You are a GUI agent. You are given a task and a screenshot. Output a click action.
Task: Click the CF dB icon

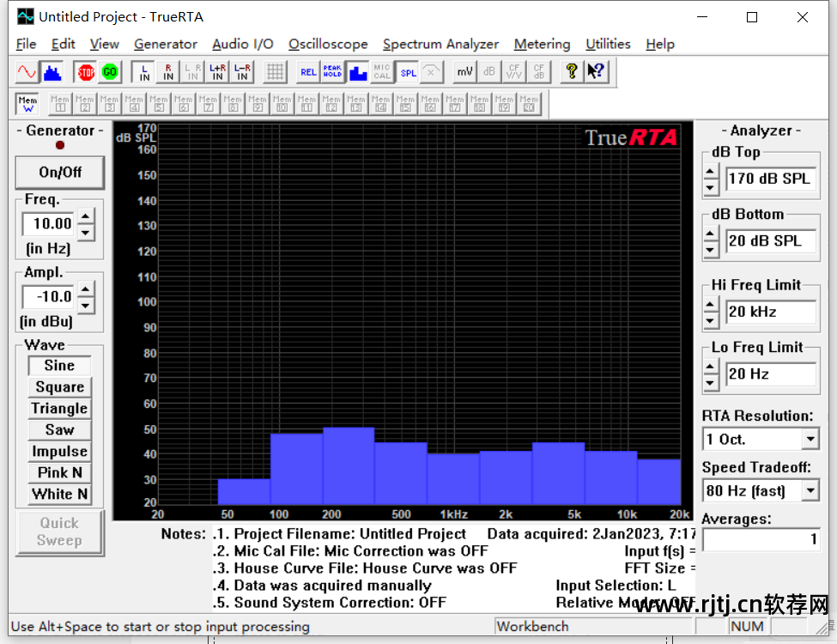pos(538,71)
